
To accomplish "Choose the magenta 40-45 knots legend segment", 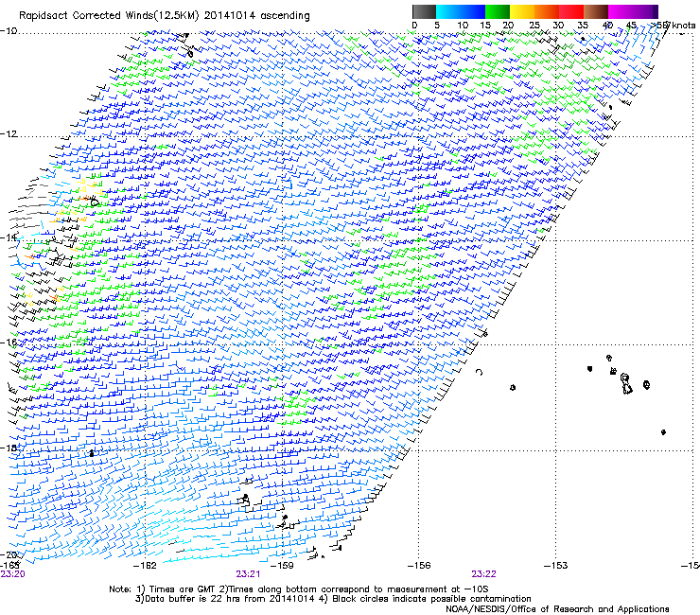I will tap(621, 11).
